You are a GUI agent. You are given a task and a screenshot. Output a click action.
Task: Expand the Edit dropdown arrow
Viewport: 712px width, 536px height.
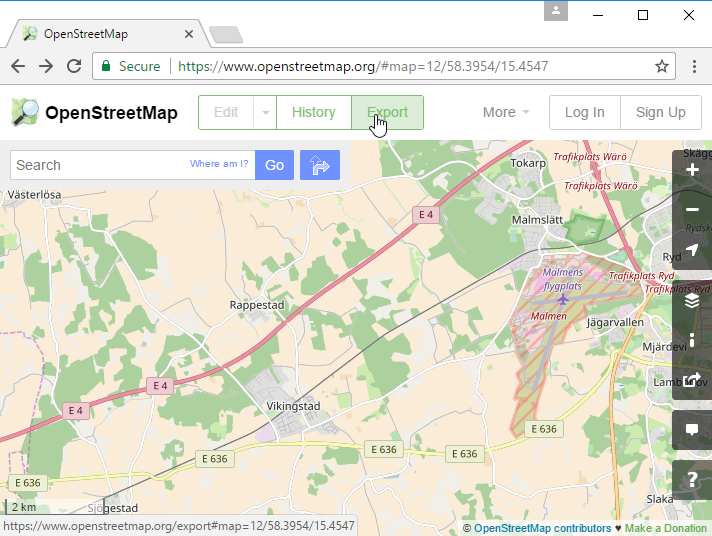click(265, 112)
